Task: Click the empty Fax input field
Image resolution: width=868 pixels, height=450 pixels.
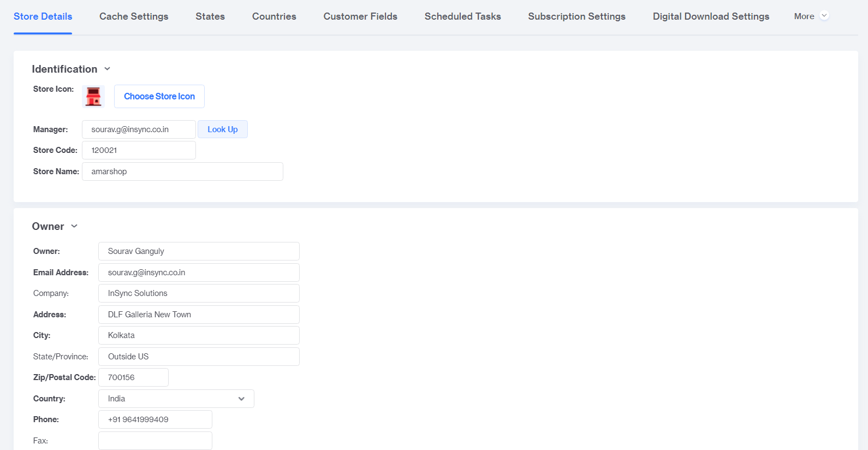Action: coord(155,441)
